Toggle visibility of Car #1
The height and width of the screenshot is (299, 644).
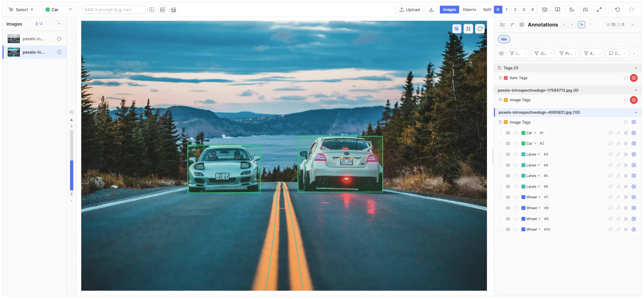[x=508, y=133]
